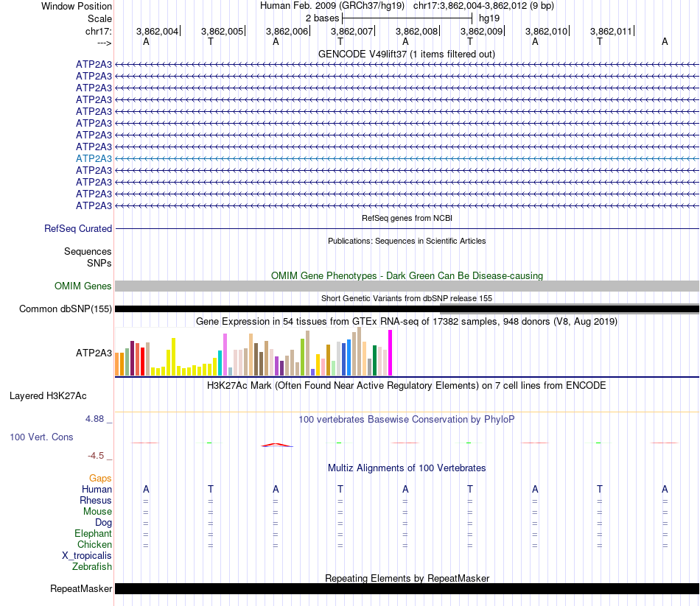700x606 pixels.
Task: Click the Rhesus alignment row label
Action: pos(96,500)
